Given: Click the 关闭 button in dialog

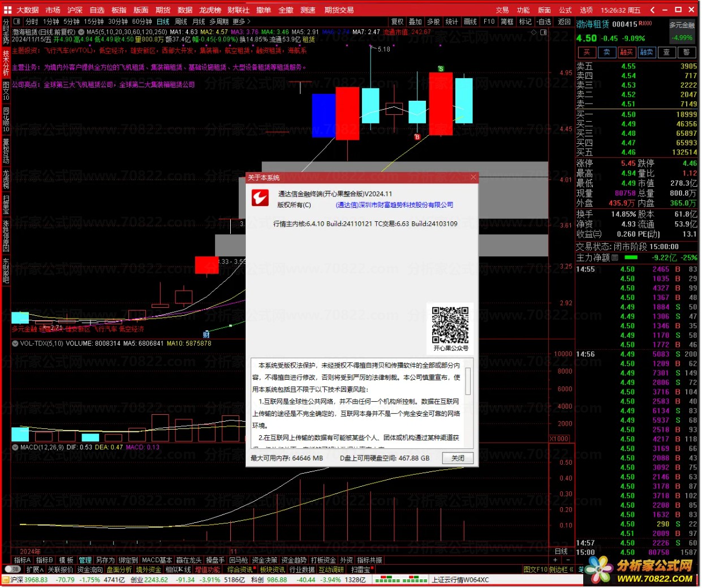Looking at the screenshot, I should tap(458, 458).
